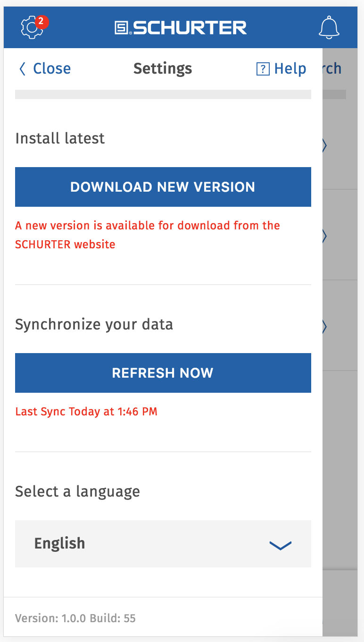This screenshot has width=364, height=642.
Task: Click REFRESH NOW to sync data
Action: 163,373
